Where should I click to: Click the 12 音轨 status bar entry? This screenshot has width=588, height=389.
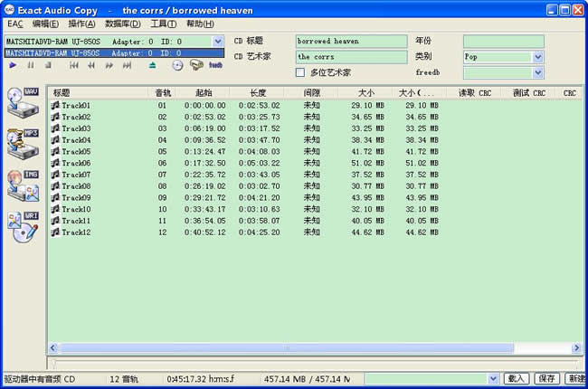(x=124, y=379)
